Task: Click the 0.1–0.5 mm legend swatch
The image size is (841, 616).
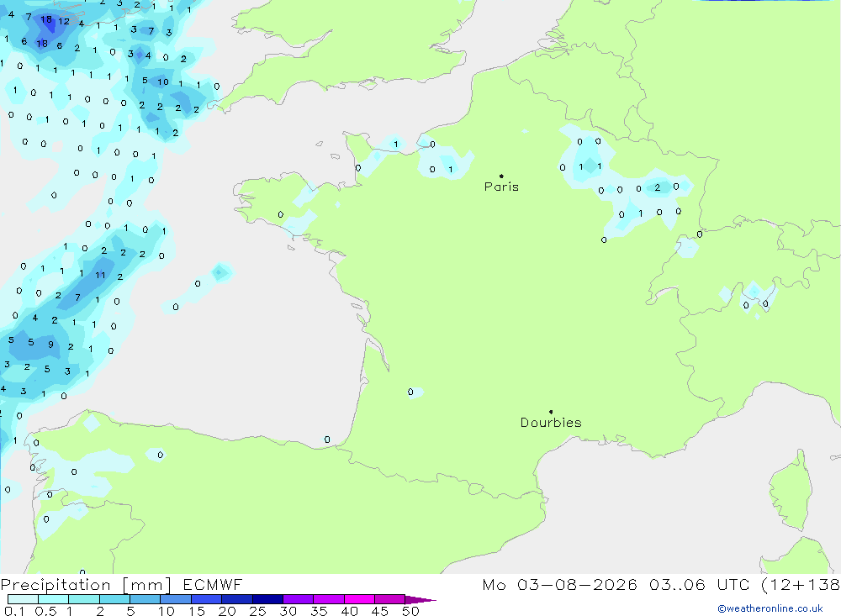Action: click(23, 599)
